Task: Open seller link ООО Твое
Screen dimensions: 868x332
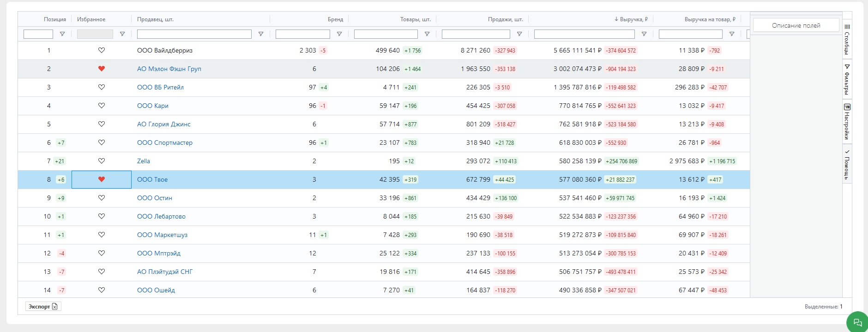Action: tap(152, 179)
